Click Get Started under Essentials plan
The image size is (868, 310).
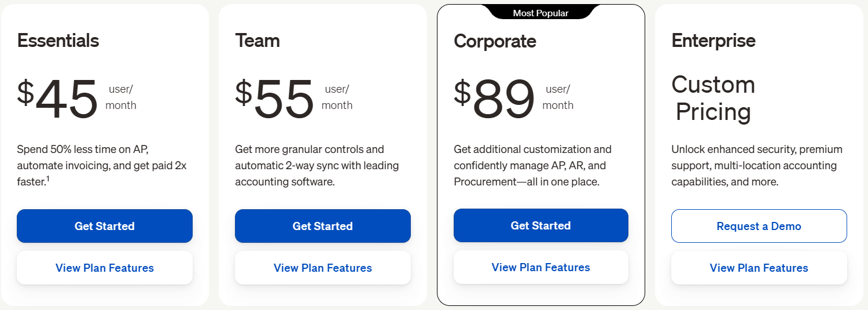104,226
